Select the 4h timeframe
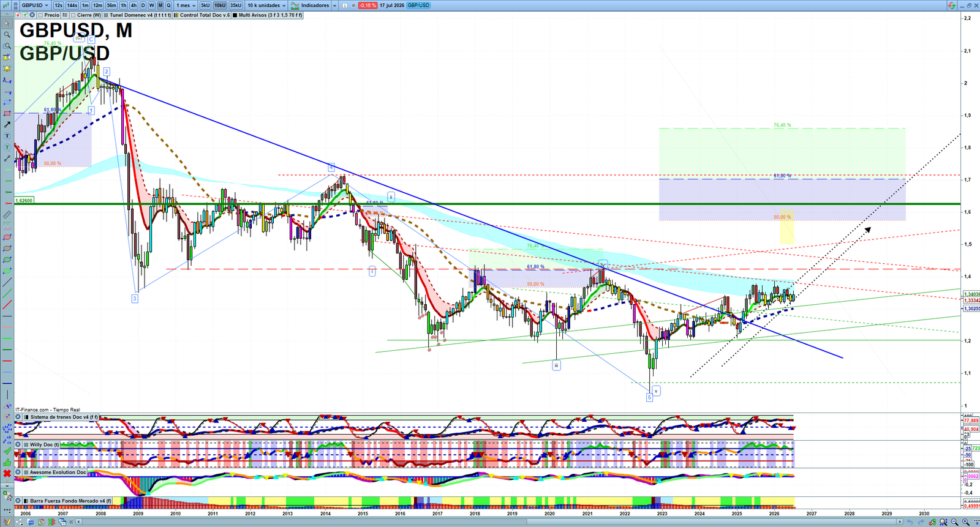Viewport: 980px width, 527px height. [x=134, y=5]
